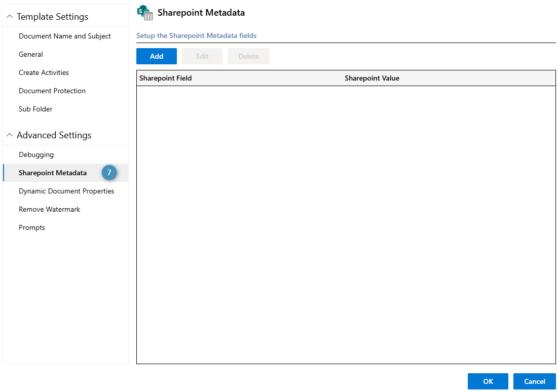Collapse the Advanced Settings section
This screenshot has height=392, width=558.
coord(10,135)
